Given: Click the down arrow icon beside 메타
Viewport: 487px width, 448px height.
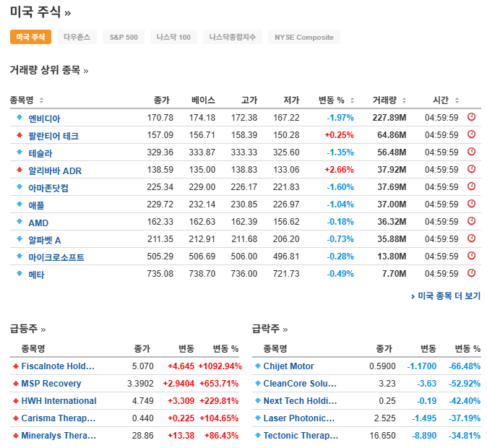Looking at the screenshot, I should coord(20,274).
